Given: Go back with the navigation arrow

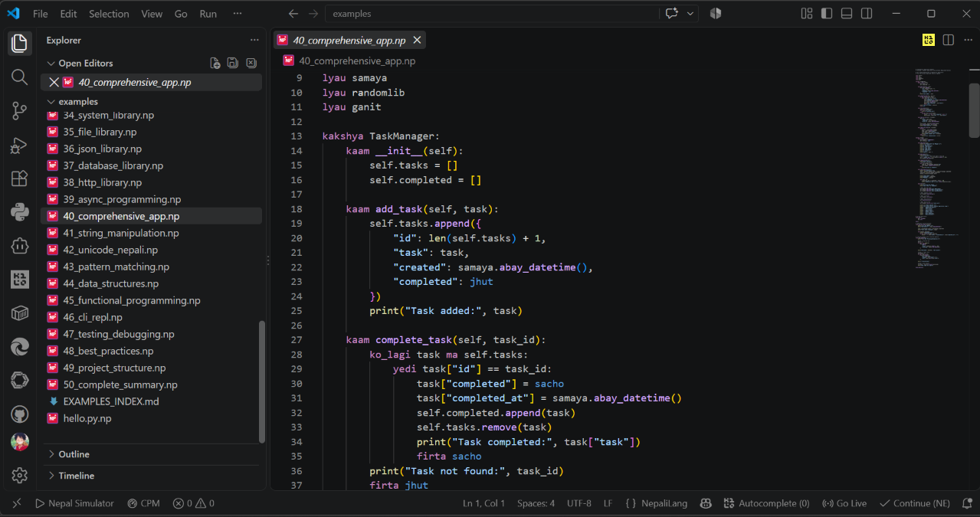Looking at the screenshot, I should pyautogui.click(x=293, y=14).
